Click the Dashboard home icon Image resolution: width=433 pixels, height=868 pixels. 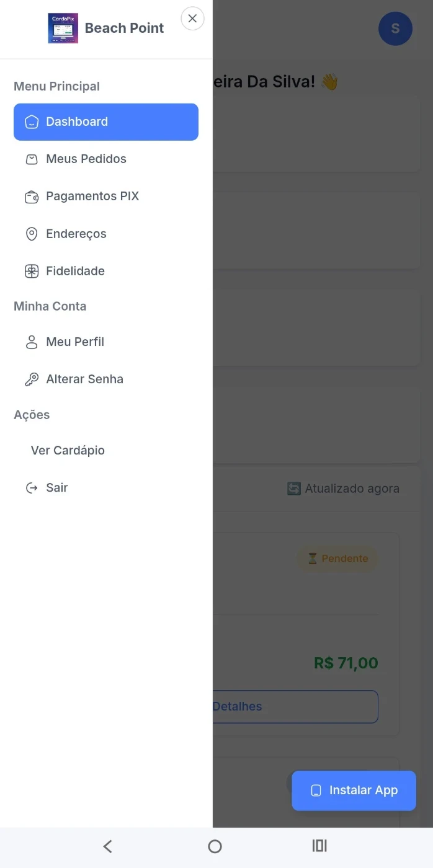click(32, 122)
